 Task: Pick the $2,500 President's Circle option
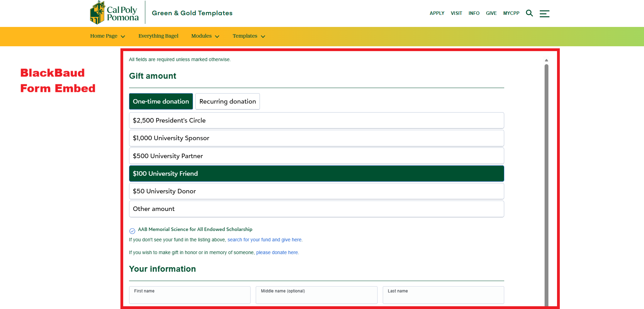tap(316, 120)
